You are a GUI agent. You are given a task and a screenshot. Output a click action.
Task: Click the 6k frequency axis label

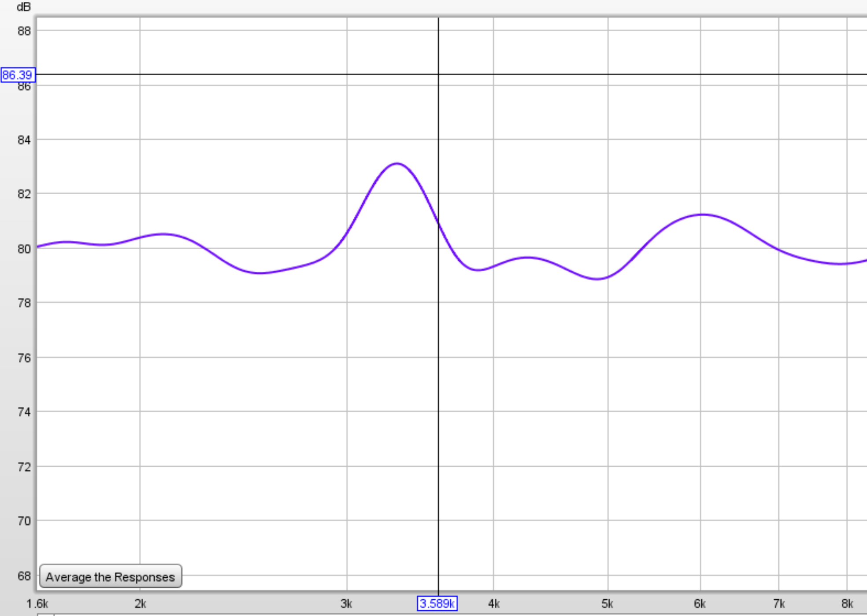point(700,604)
